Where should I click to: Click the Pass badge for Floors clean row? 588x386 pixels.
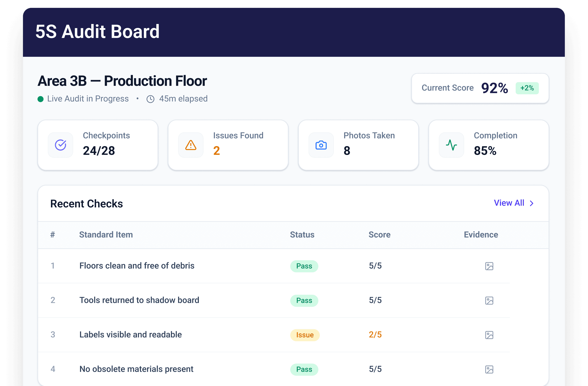[304, 266]
